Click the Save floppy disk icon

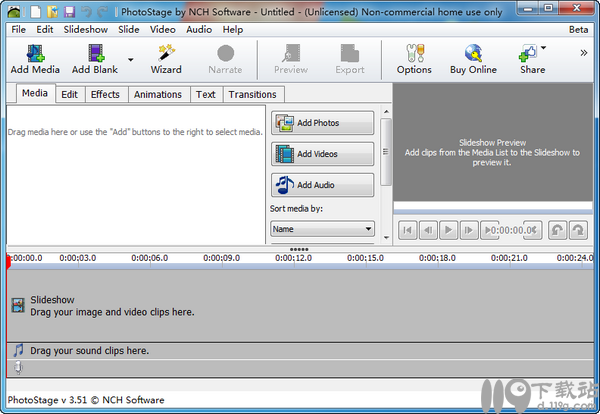point(69,12)
